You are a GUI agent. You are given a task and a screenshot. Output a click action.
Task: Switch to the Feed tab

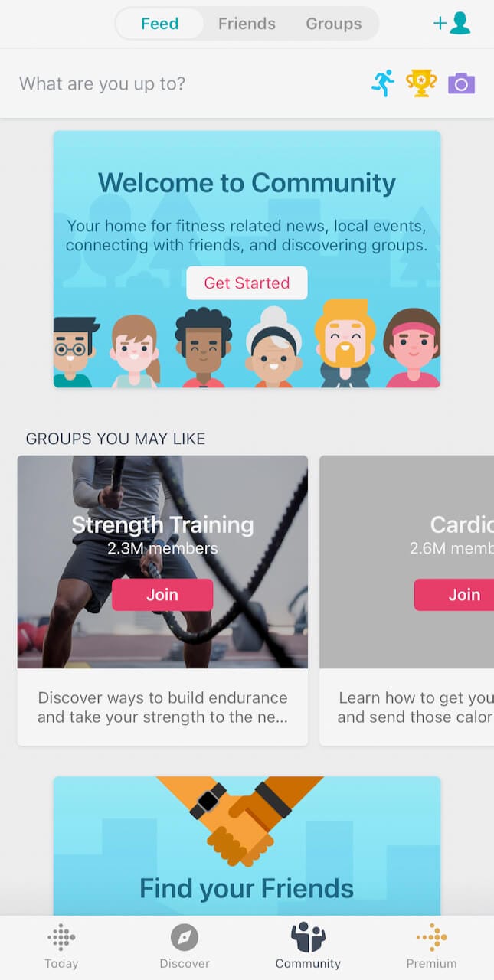coord(159,24)
